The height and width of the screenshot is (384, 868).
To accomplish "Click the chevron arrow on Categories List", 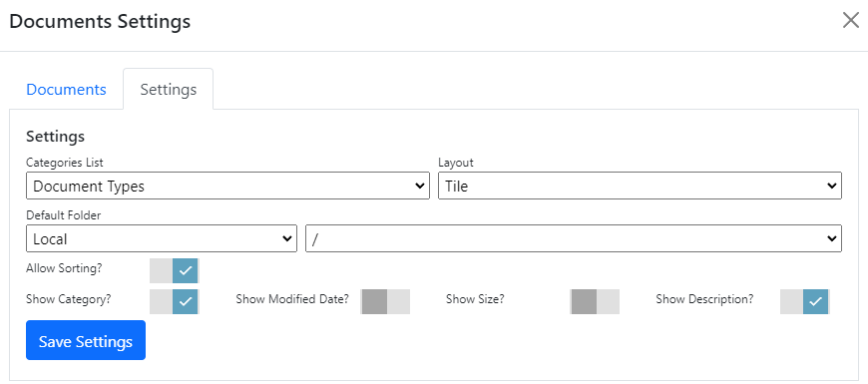I will click(420, 186).
